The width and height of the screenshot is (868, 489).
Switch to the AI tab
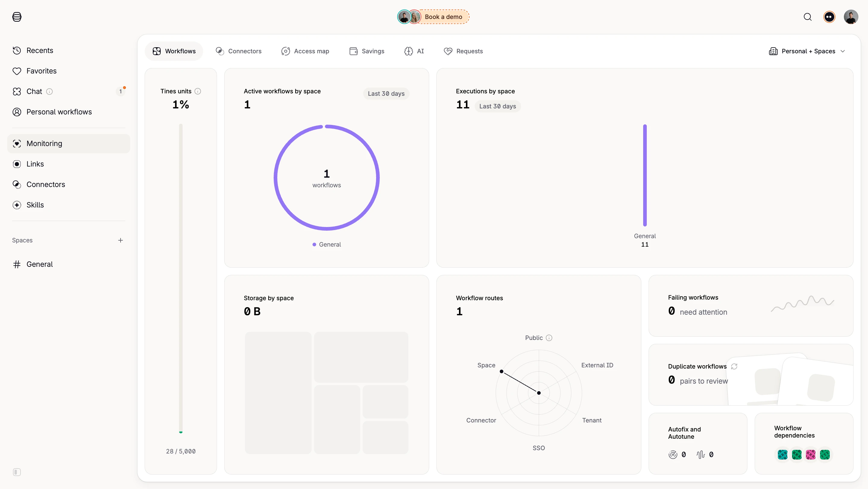(414, 51)
